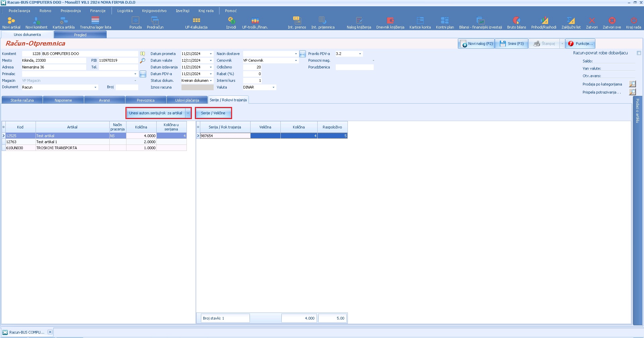The image size is (644, 338).
Task: Open the Knjigovodstvo menu
Action: point(154,11)
